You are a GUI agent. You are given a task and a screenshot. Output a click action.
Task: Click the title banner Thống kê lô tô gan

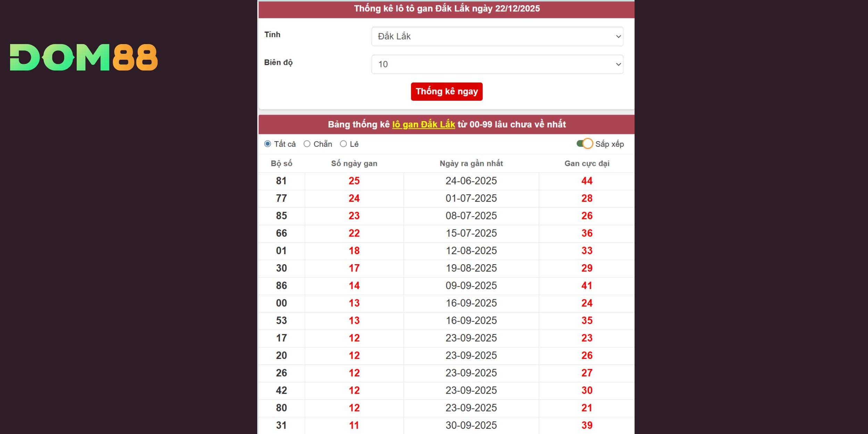pyautogui.click(x=446, y=9)
